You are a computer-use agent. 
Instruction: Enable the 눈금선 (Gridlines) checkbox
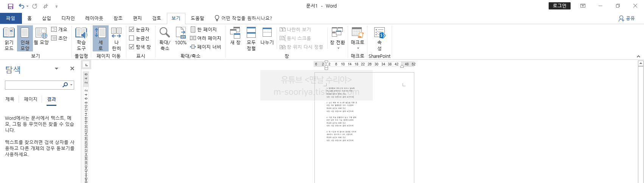coord(132,38)
